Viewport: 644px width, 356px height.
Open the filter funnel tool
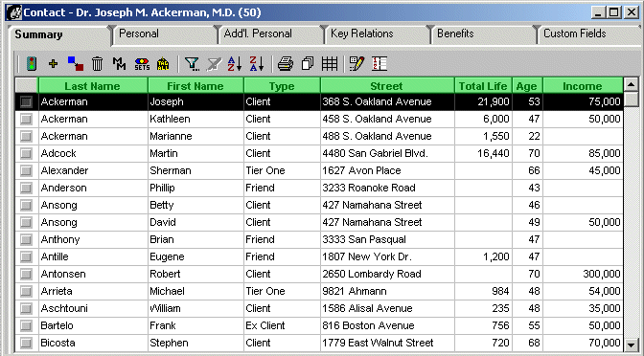pyautogui.click(x=192, y=63)
